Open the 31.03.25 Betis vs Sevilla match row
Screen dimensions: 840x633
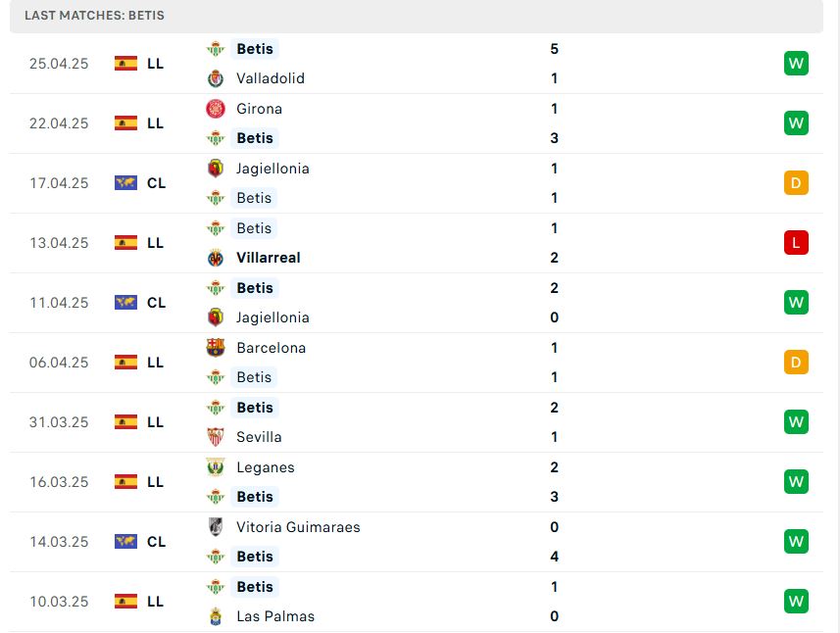pos(417,422)
